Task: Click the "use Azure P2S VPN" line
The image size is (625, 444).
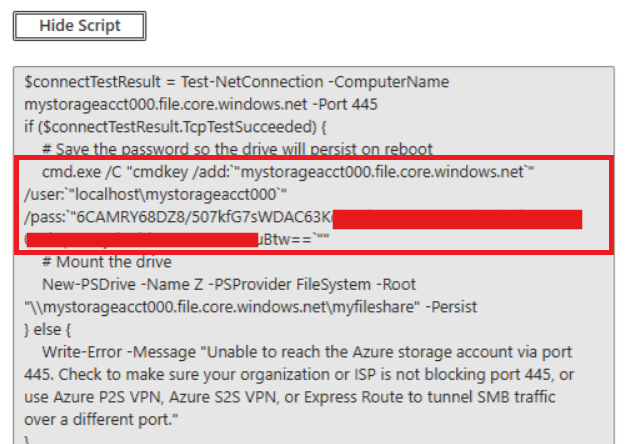Action: [x=300, y=396]
